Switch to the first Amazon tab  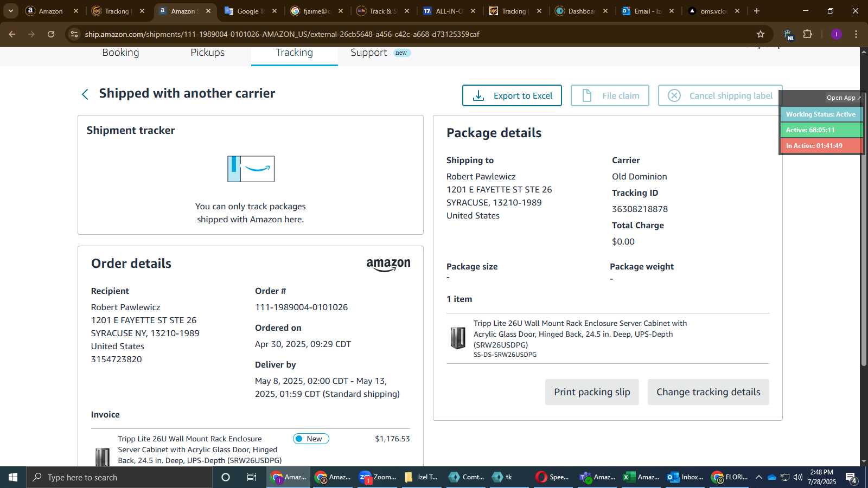click(x=51, y=11)
